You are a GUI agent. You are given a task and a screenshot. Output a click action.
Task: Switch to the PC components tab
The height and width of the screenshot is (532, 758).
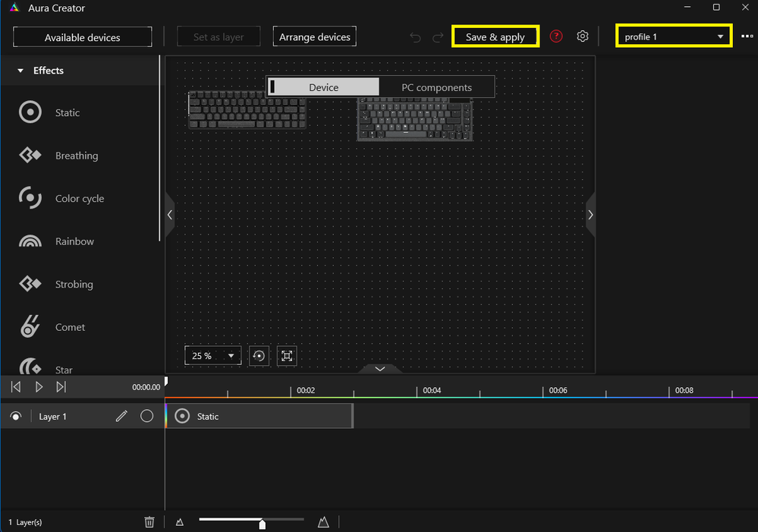pyautogui.click(x=436, y=87)
